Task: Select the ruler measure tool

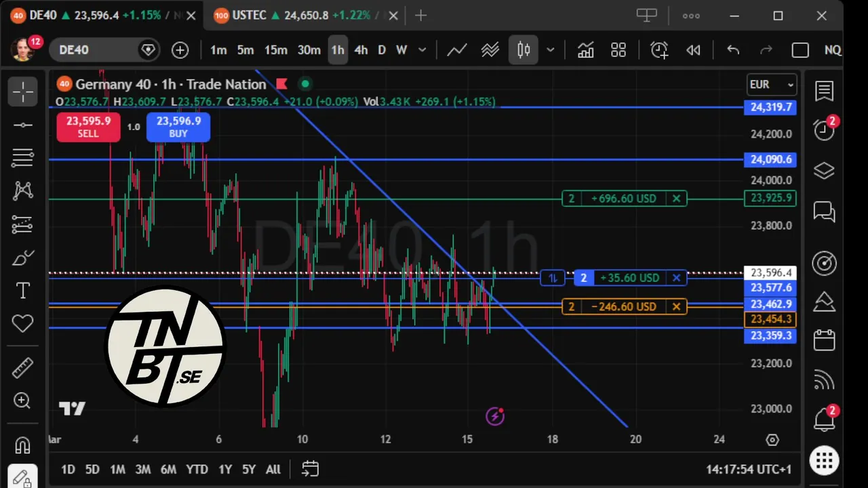Action: 22,369
